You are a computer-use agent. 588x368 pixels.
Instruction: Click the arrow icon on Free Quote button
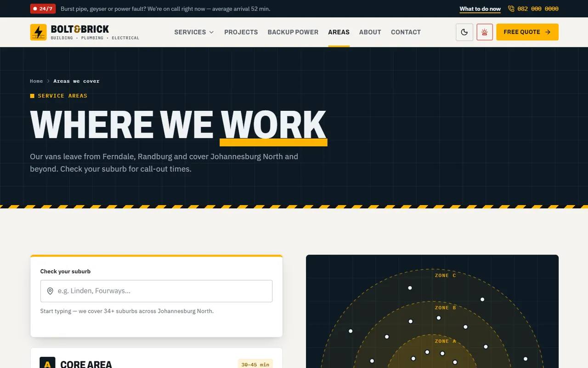coord(548,32)
